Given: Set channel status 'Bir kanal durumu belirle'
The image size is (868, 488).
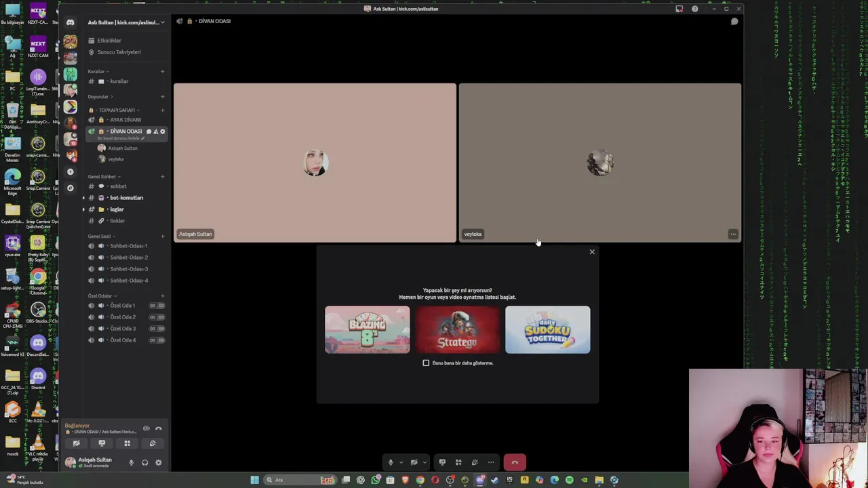Looking at the screenshot, I should point(121,138).
